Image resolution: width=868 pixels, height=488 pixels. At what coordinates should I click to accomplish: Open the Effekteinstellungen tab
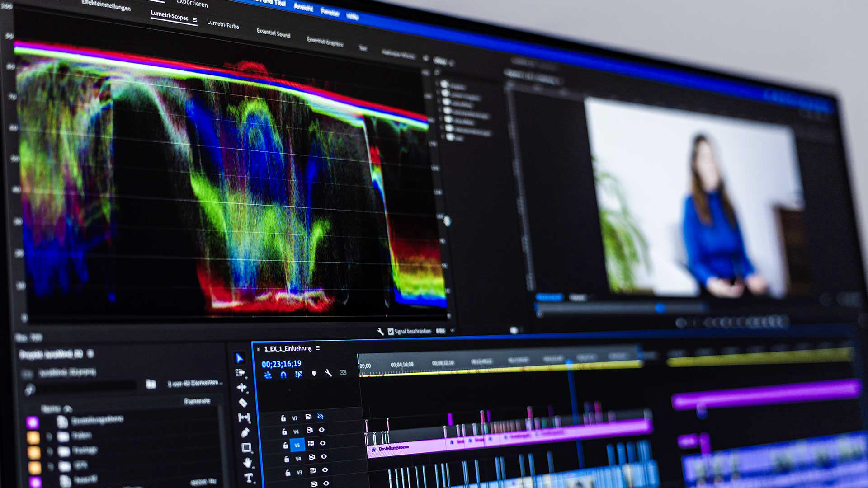106,5
